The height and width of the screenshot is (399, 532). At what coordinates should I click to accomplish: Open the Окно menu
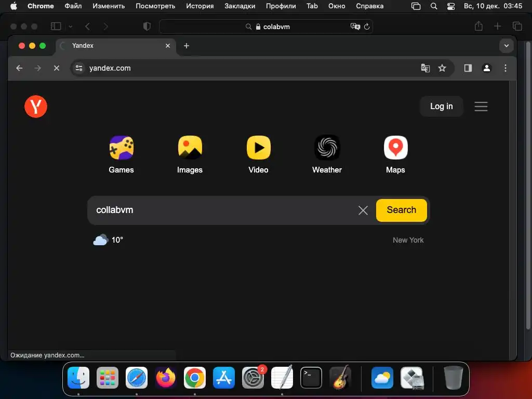[337, 6]
